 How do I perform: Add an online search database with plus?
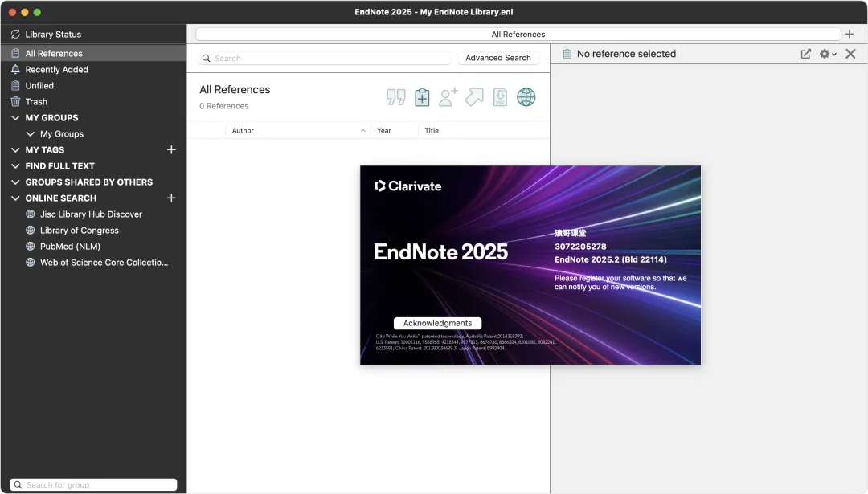[172, 198]
